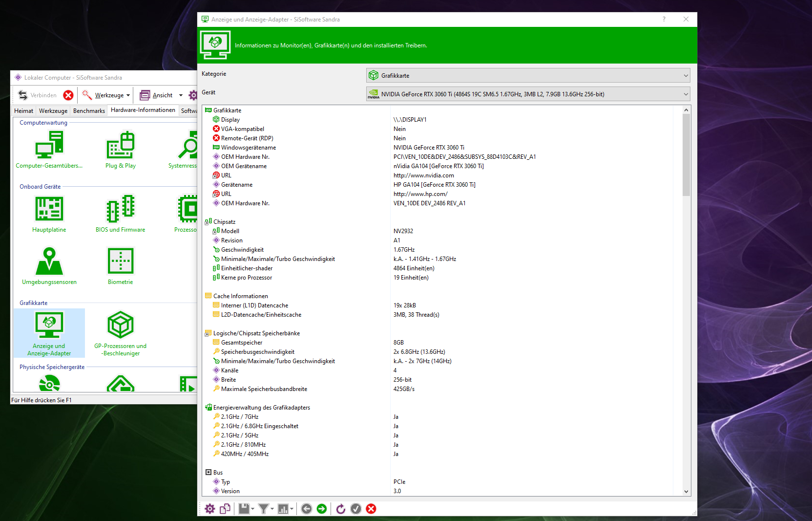Image resolution: width=812 pixels, height=521 pixels.
Task: Open the Umgebungssensoren module
Action: tap(49, 266)
